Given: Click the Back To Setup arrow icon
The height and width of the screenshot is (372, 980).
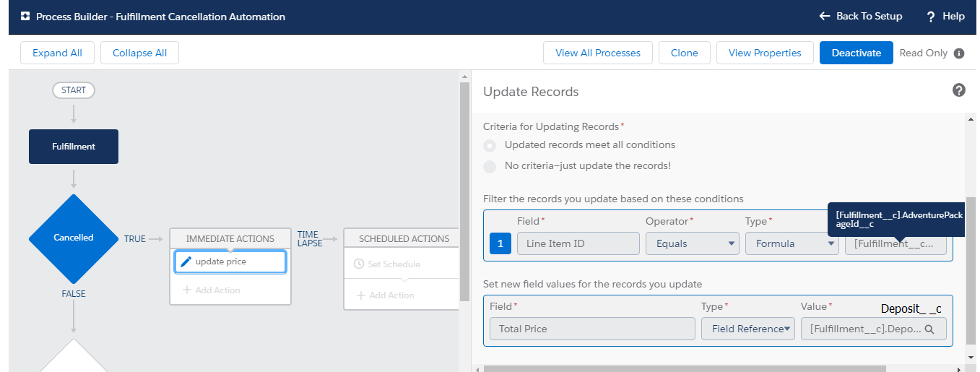Looking at the screenshot, I should pos(824,16).
